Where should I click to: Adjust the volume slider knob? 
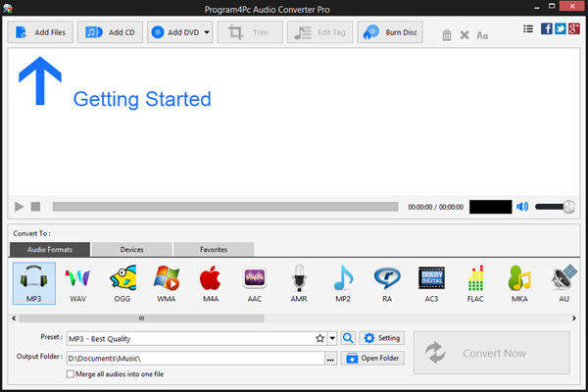pyautogui.click(x=568, y=207)
